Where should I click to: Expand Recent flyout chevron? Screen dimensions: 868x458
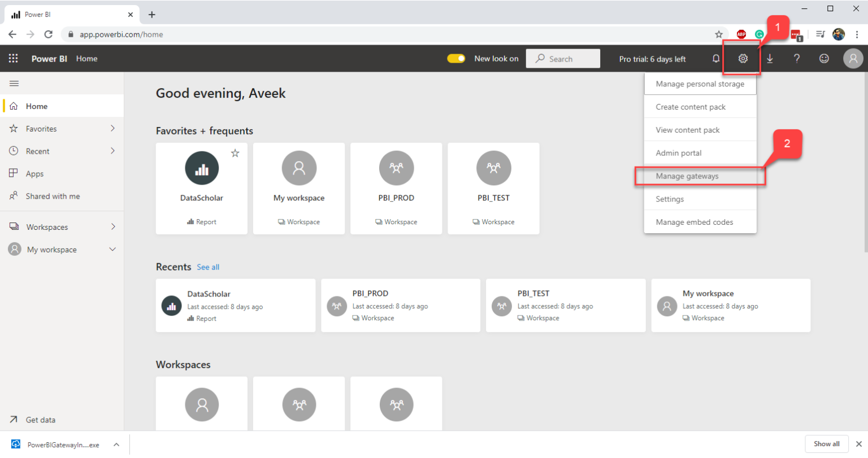[x=112, y=151]
